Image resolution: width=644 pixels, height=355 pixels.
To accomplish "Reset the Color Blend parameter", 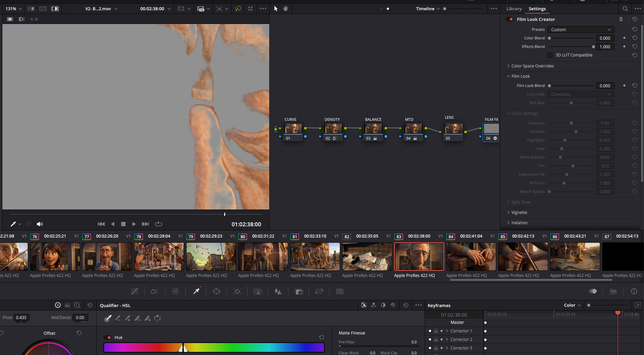I will click(x=635, y=38).
